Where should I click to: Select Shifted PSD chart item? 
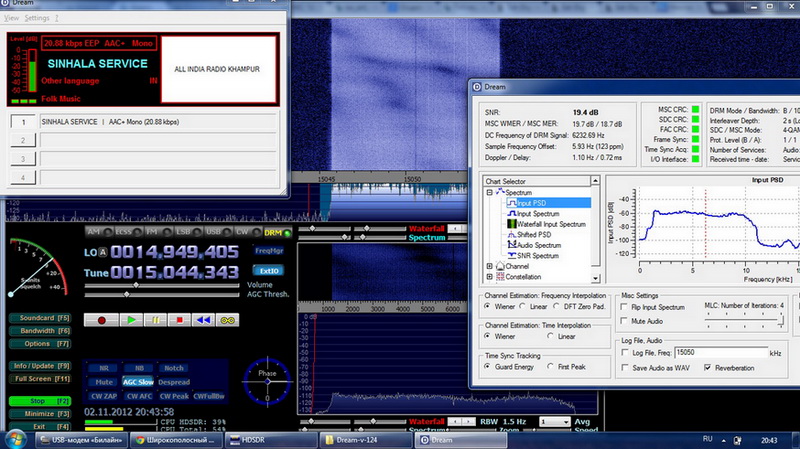534,235
